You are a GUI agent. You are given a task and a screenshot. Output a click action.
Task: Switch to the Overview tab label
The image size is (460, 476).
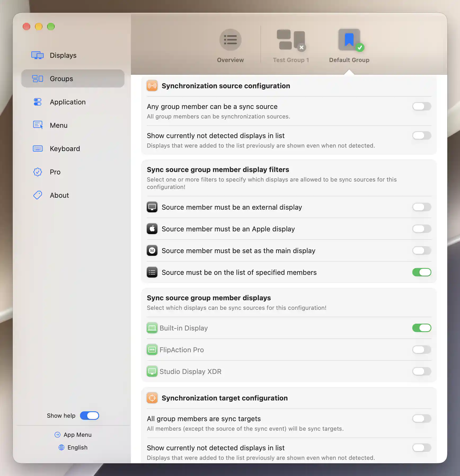point(230,60)
